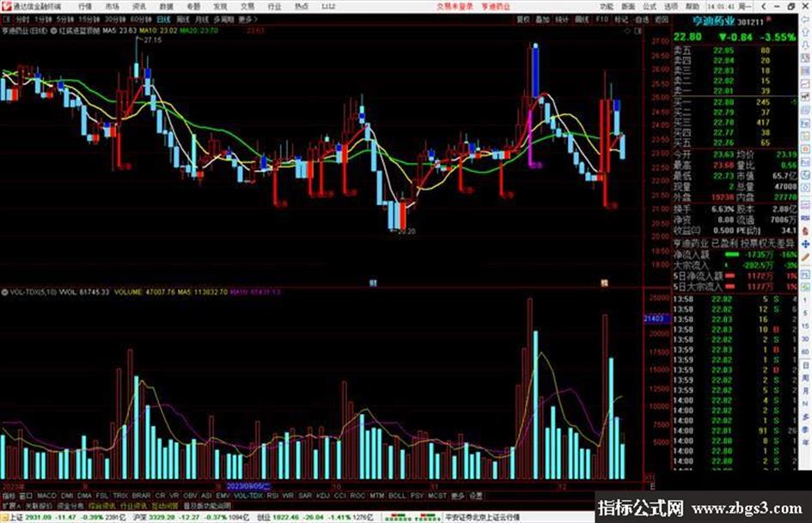
Task: Open the 资金分布 tab
Action: (x=70, y=505)
